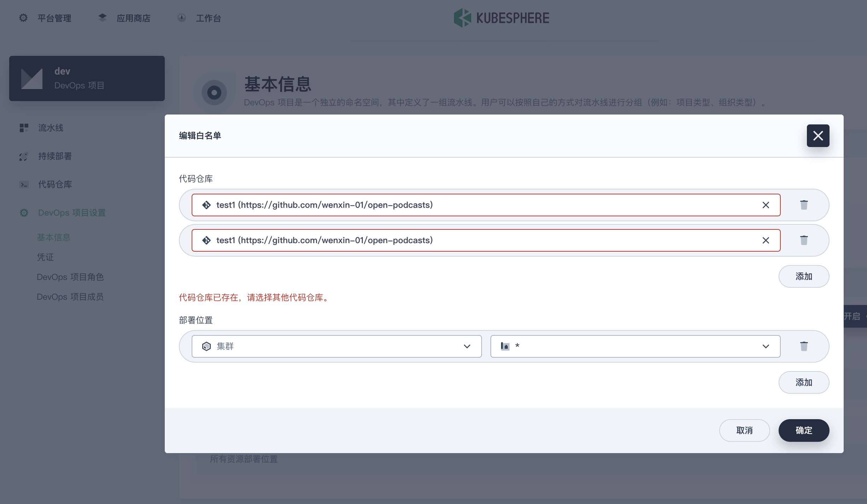867x504 pixels.
Task: Clear the second test1 repository input
Action: [x=766, y=240]
